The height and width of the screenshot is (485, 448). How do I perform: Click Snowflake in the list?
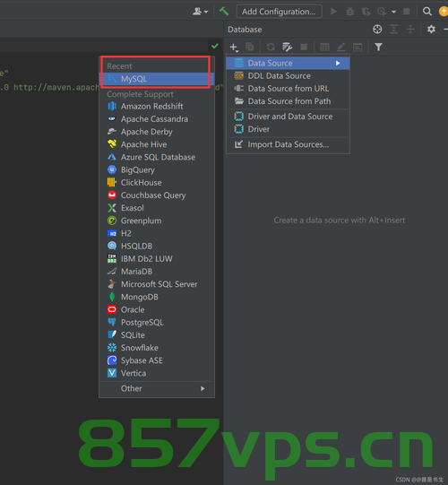click(x=157, y=348)
